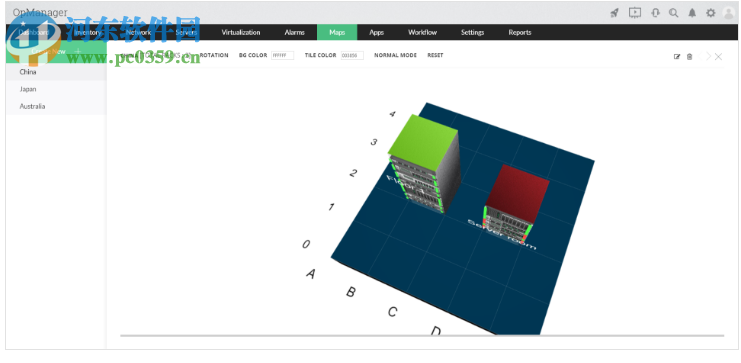Screen dimensions: 741x363
Task: Open the Reports tab
Action: [520, 33]
